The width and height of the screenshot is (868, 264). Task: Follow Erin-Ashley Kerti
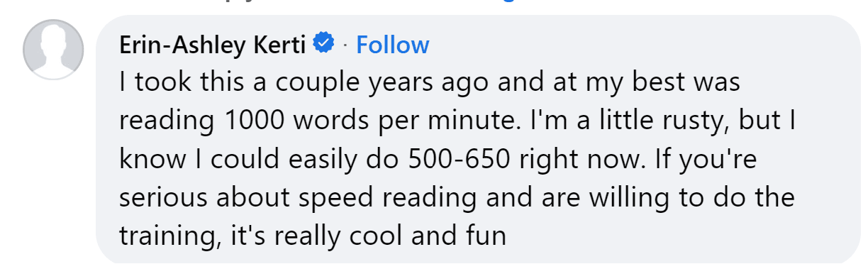tap(392, 45)
